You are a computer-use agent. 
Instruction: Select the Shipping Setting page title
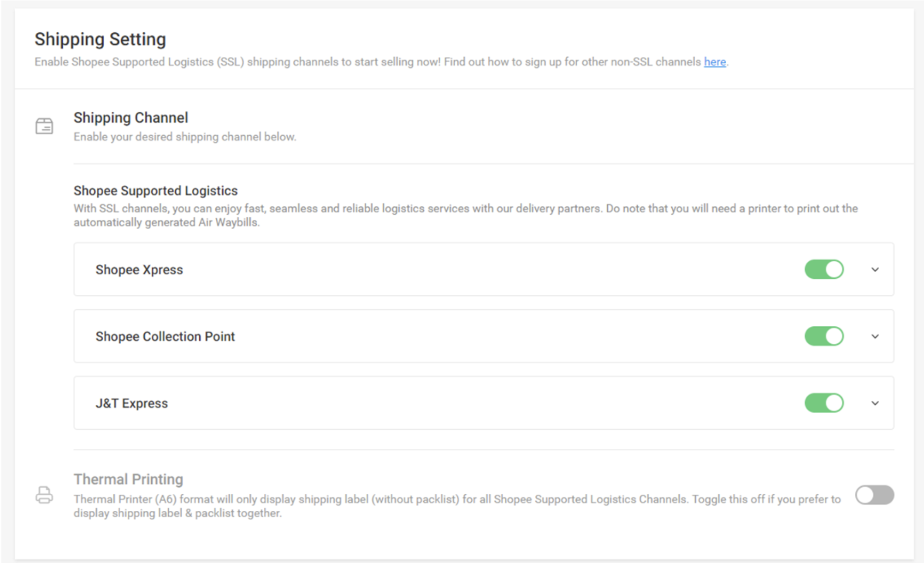(100, 40)
